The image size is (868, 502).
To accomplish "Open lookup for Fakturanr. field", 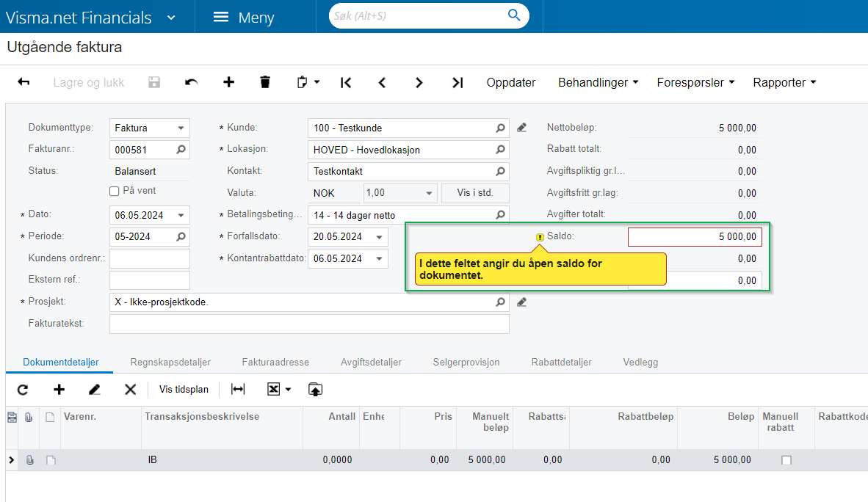I will click(181, 150).
